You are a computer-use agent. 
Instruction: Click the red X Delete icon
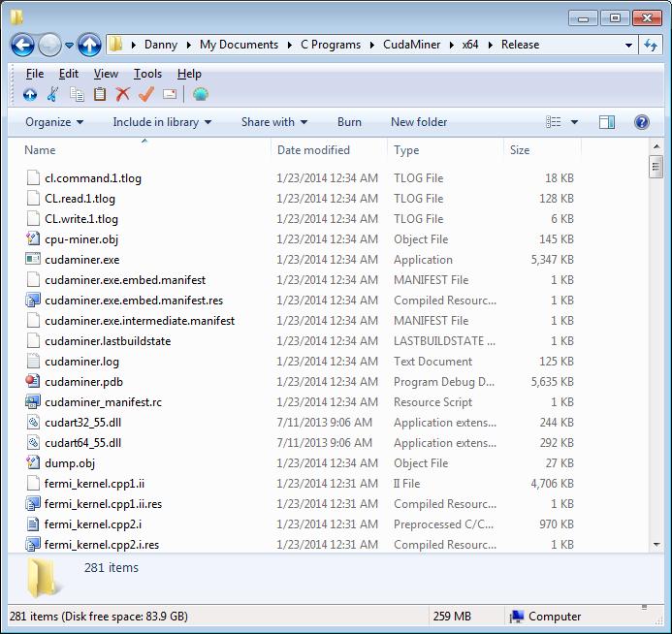(x=122, y=94)
